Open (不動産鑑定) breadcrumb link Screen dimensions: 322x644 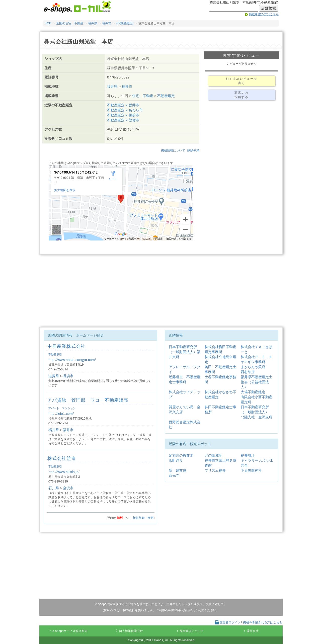125,23
